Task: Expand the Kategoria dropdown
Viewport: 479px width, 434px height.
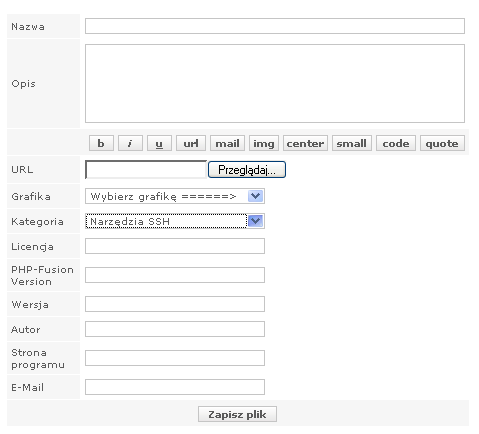Action: tap(256, 221)
